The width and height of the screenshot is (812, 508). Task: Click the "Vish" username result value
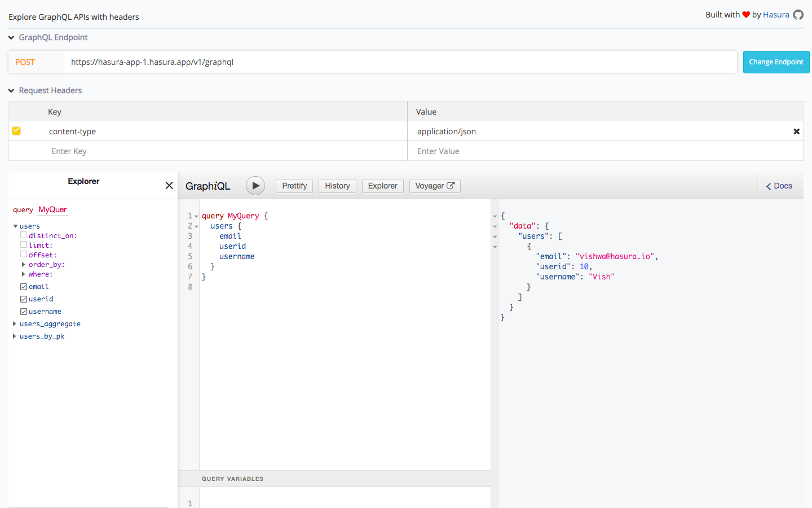pos(601,277)
